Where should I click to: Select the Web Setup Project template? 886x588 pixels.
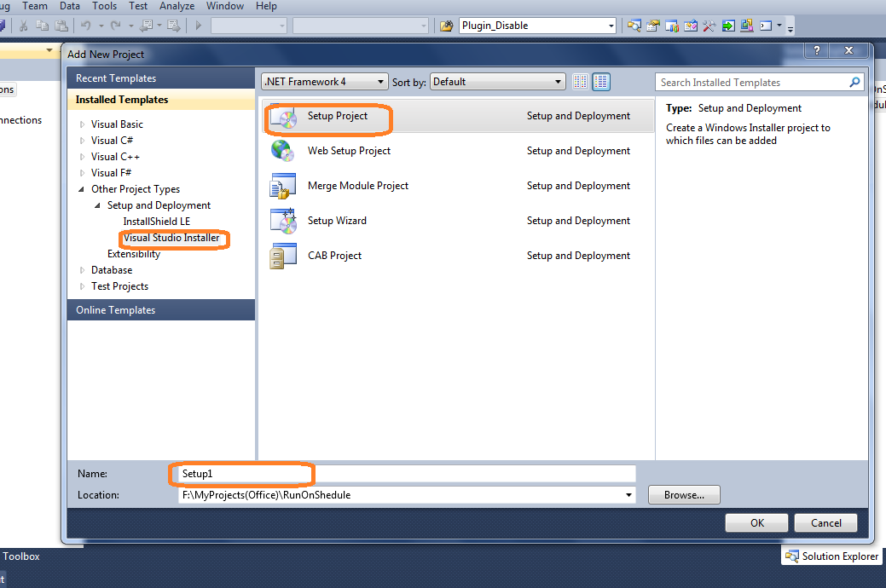click(458, 151)
